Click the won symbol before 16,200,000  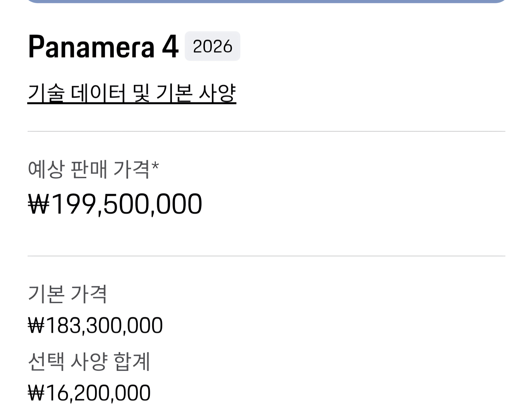click(36, 393)
